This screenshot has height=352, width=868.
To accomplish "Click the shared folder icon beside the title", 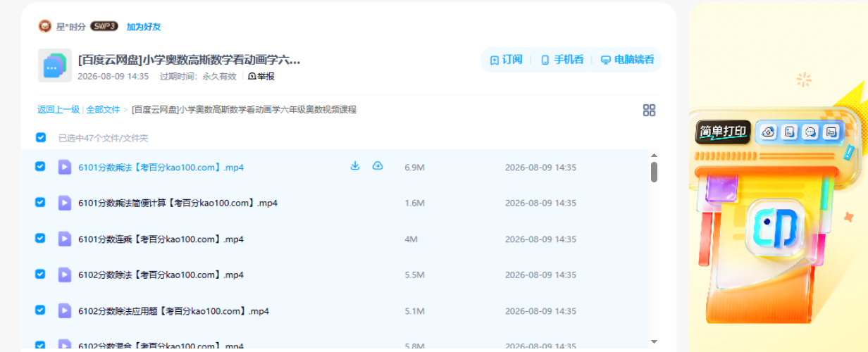I will click(55, 65).
